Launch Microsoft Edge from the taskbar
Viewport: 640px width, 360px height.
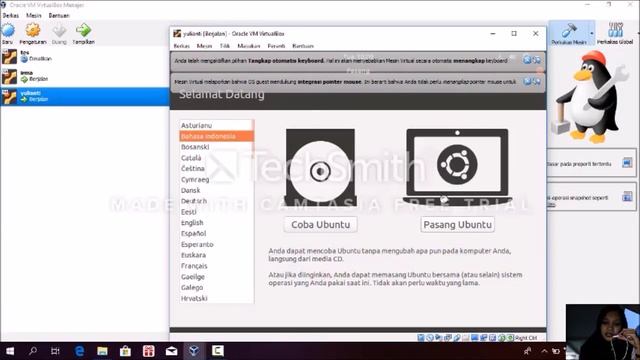[x=79, y=351]
